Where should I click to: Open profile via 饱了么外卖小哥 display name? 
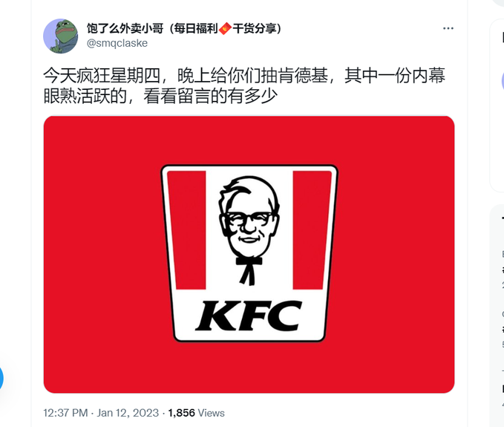pos(184,29)
